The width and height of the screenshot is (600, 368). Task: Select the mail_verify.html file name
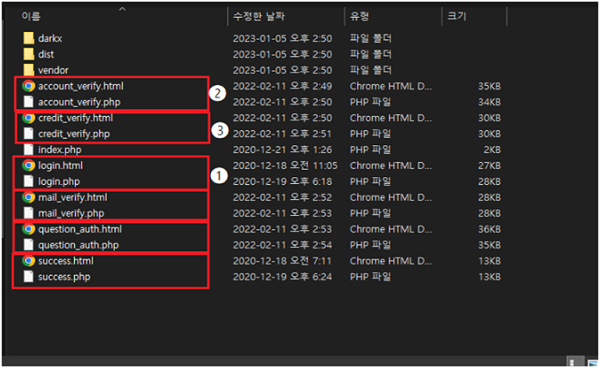[73, 197]
